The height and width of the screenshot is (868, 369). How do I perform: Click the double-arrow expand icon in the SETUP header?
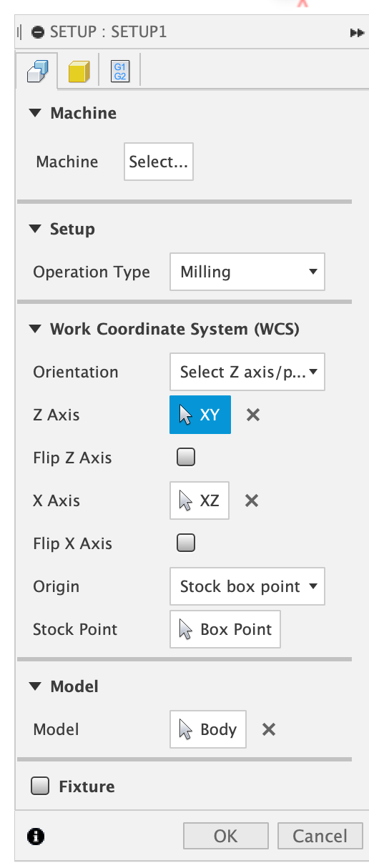[357, 33]
